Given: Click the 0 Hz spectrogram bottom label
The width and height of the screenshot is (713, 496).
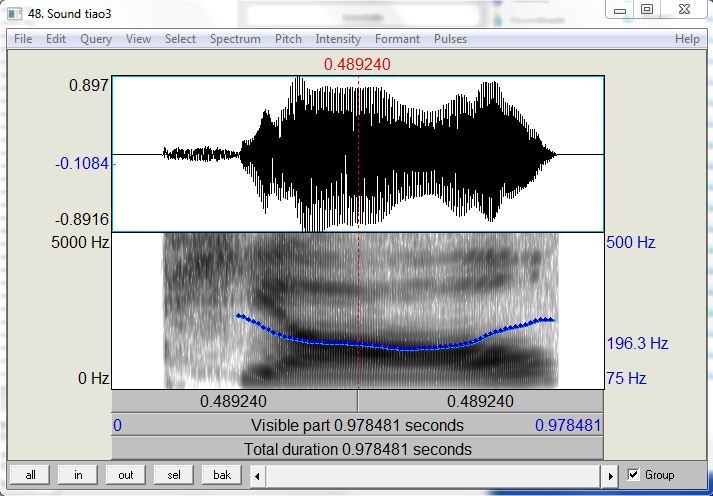Looking at the screenshot, I should [x=94, y=378].
